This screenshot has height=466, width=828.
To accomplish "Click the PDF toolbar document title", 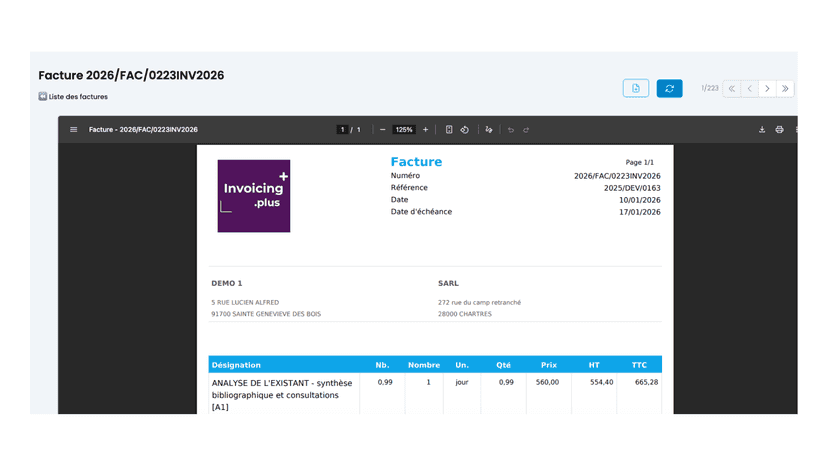I will click(x=143, y=129).
